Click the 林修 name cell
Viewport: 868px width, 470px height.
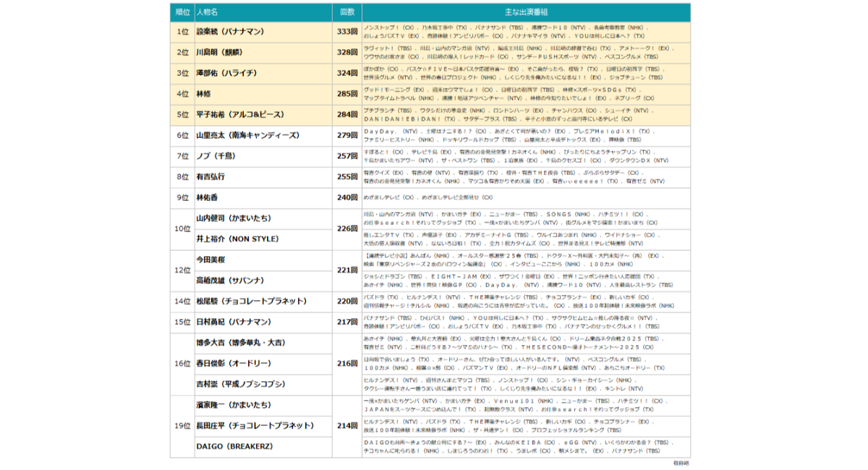(x=203, y=94)
